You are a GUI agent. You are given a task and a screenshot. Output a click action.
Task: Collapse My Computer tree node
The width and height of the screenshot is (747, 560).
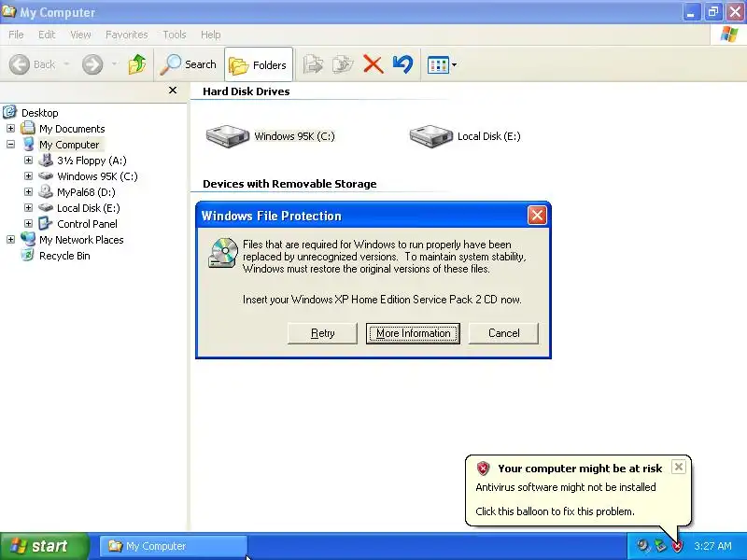click(10, 145)
